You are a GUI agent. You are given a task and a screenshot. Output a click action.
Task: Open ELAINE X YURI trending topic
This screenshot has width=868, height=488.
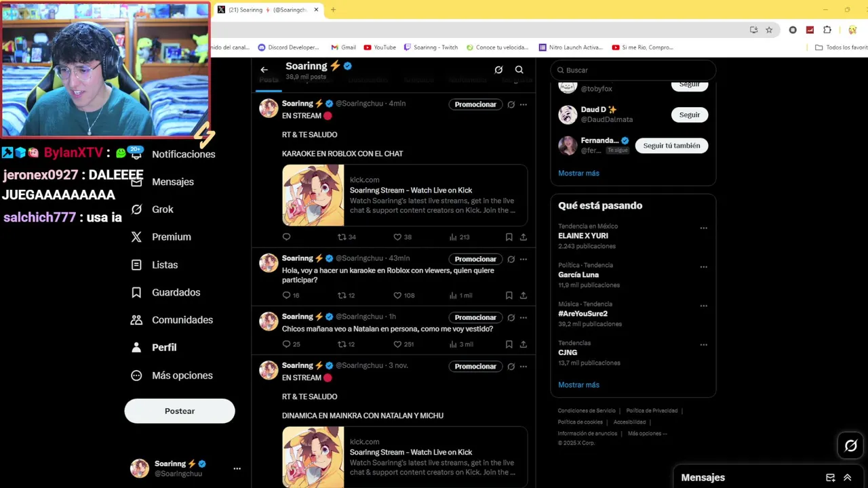583,236
